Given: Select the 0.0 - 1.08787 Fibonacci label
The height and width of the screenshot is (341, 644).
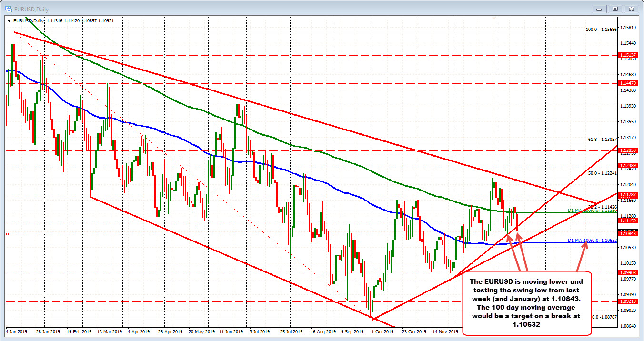Looking at the screenshot, I should pos(604,317).
